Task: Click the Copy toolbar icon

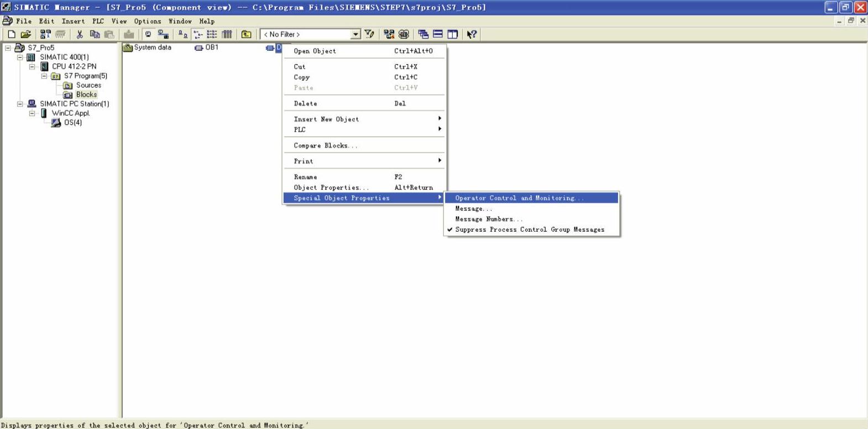Action: coord(95,34)
